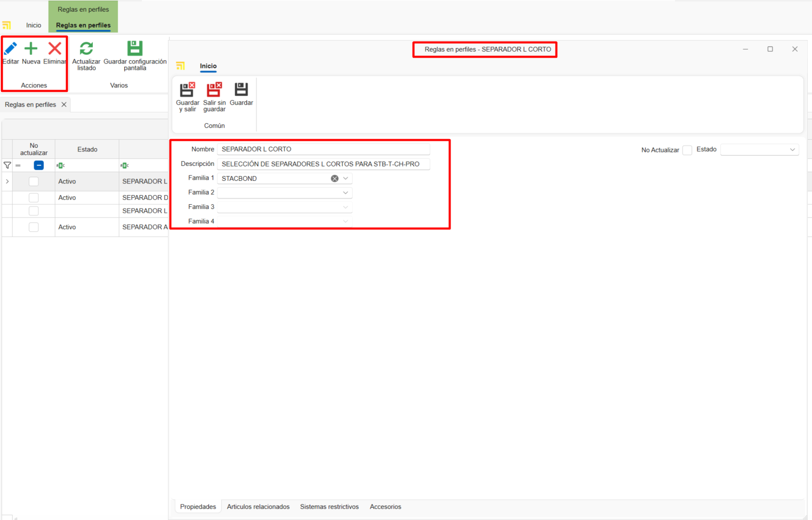Check the SEPARADOR A row checkbox
812x520 pixels.
[34, 227]
